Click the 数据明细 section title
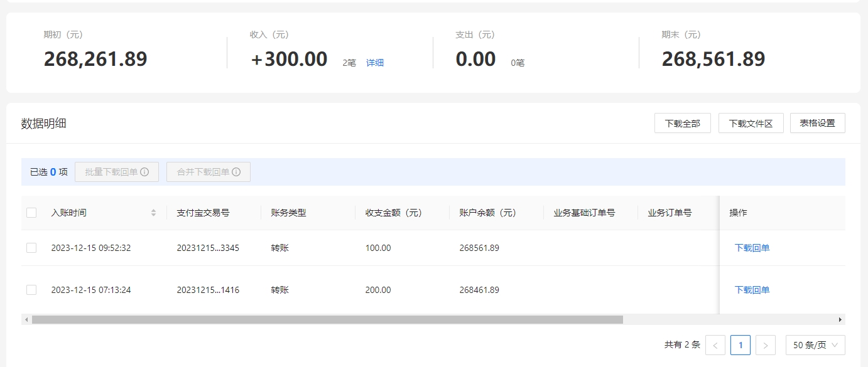 44,124
